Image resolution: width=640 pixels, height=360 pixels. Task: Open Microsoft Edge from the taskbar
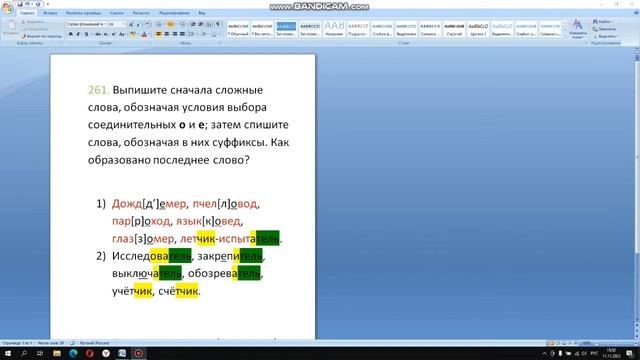click(x=73, y=353)
